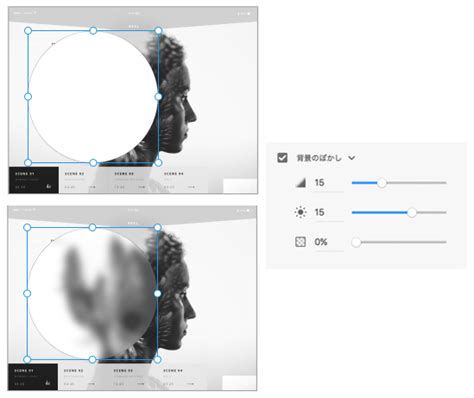
Task: Click the brightness slider handle
Action: 412,212
